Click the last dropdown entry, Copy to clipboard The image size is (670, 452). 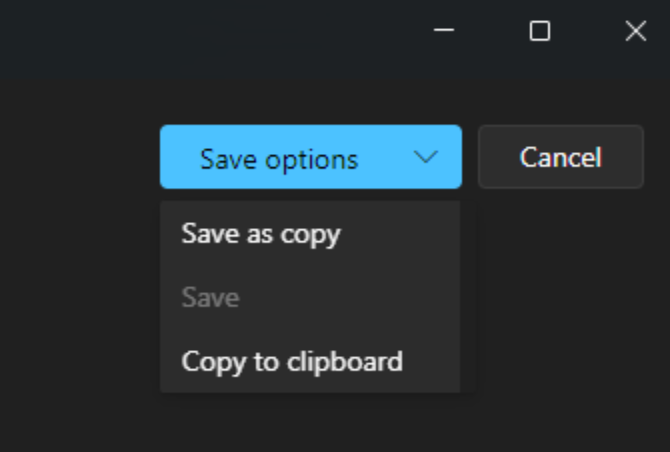tap(310, 361)
